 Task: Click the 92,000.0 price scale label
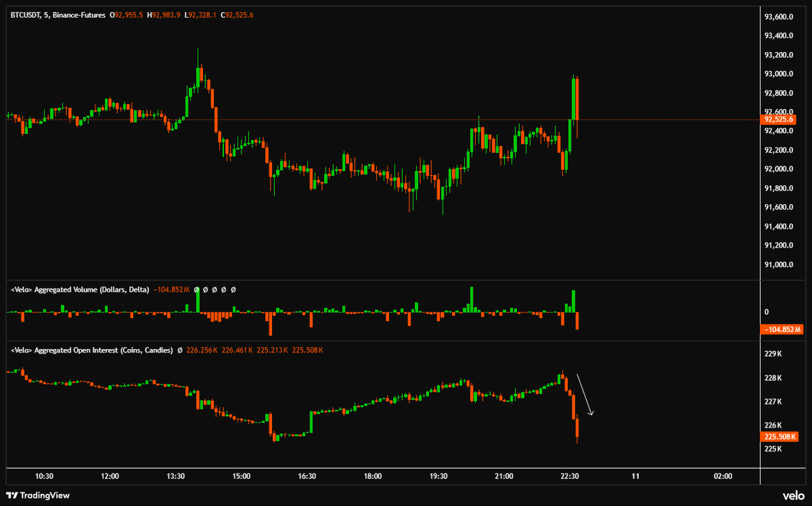click(778, 169)
